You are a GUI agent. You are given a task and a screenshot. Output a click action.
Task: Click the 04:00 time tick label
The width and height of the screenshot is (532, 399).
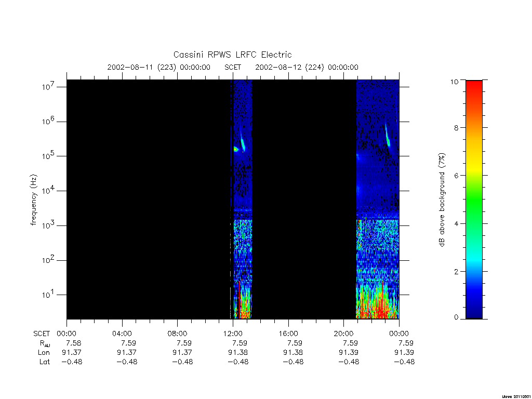click(x=122, y=334)
